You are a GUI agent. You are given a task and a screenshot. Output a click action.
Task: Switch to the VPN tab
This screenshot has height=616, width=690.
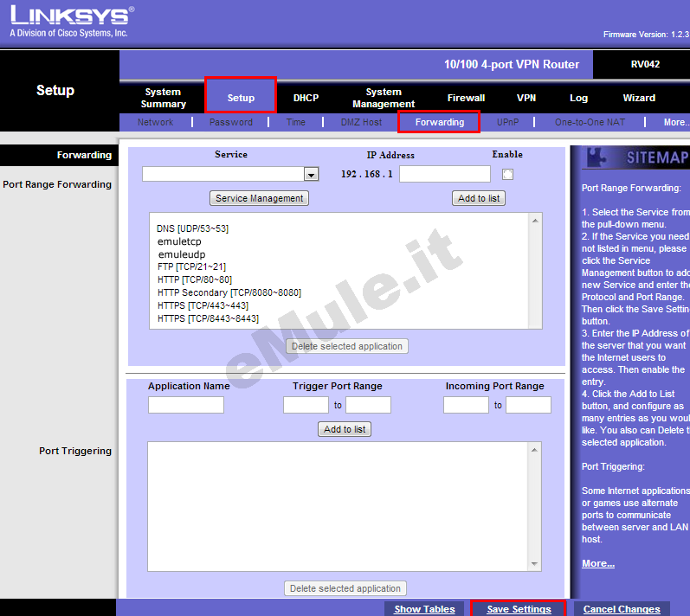[526, 98]
